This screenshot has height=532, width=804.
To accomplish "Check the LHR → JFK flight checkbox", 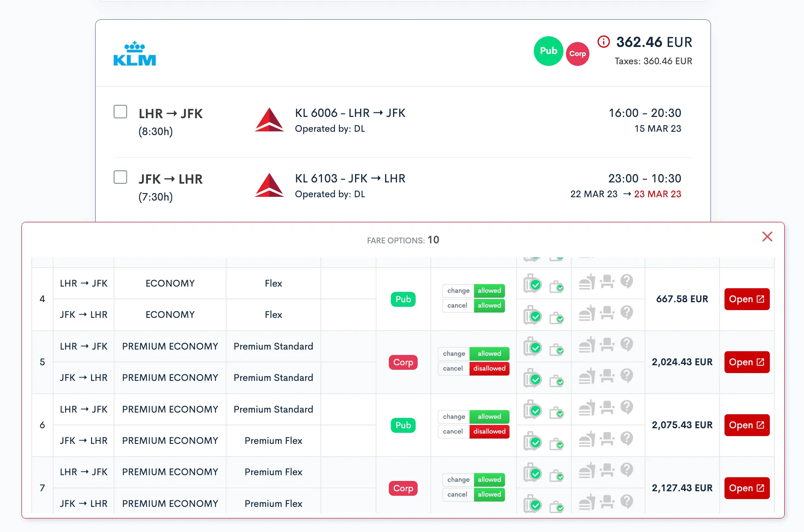I will (120, 112).
